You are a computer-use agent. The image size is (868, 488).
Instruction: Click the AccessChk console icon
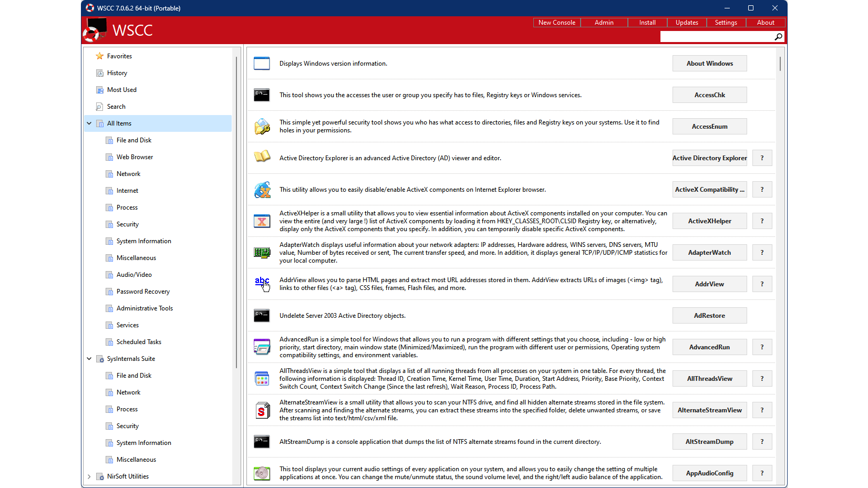(262, 95)
